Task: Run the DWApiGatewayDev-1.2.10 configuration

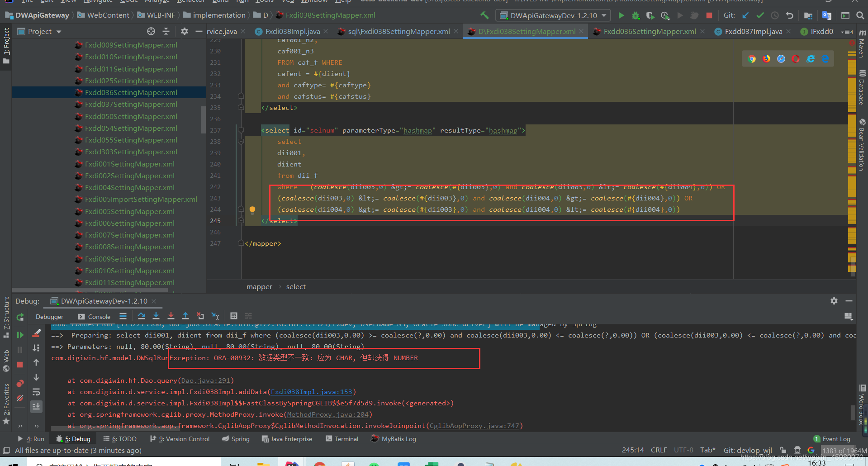Action: pos(621,15)
